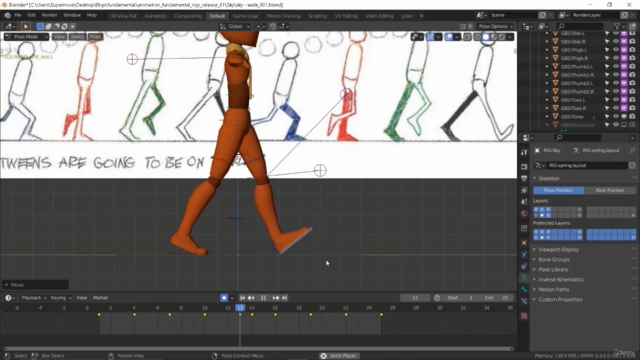Expand the Custom Properties panel
The image size is (640, 360).
point(560,300)
